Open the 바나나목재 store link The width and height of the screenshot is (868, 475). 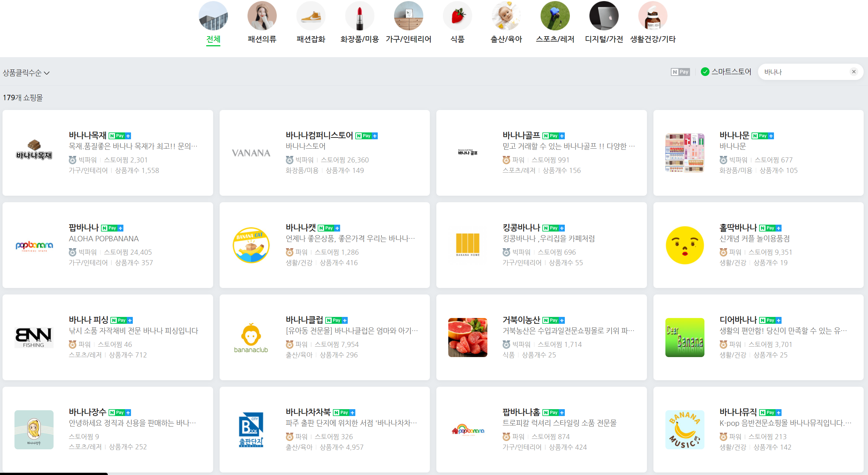click(88, 135)
